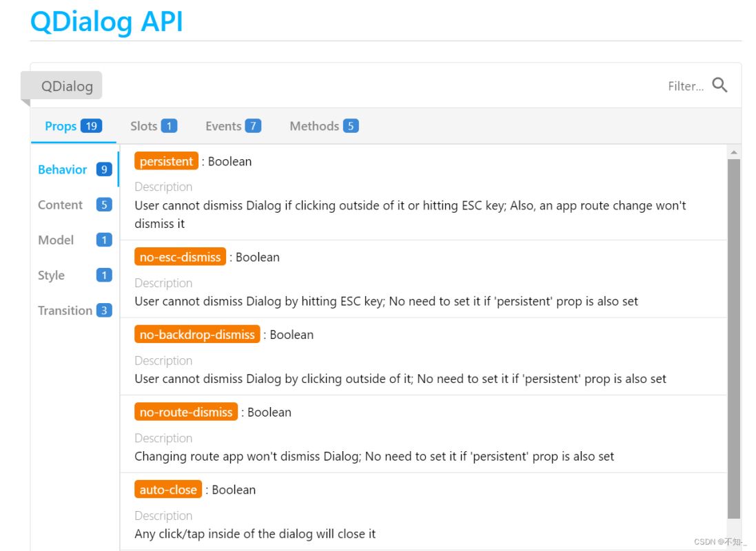Screen dimensions: 756x551
Task: Click the scrollbar up arrow
Action: tap(734, 152)
